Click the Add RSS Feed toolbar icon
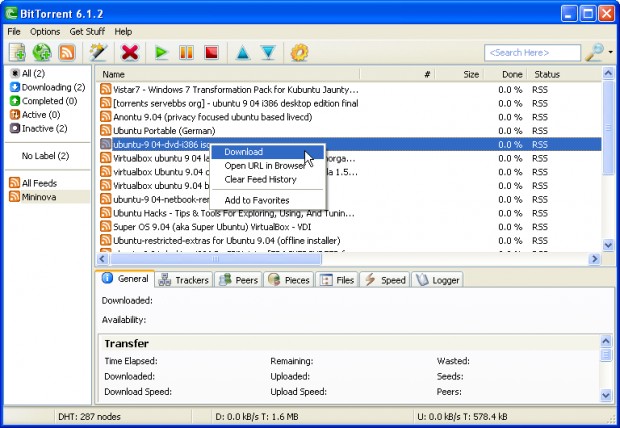This screenshot has width=620, height=428. [66, 52]
